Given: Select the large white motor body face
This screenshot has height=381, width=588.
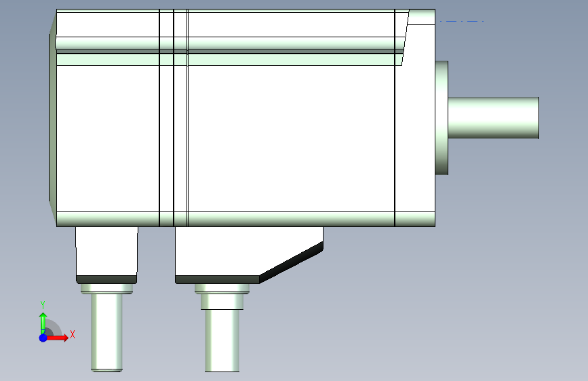Looking at the screenshot, I should 291,138.
